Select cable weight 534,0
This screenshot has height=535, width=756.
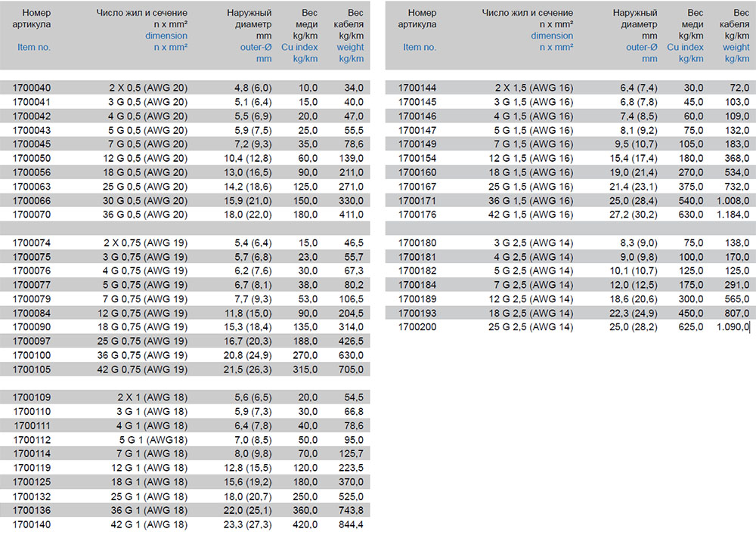click(x=736, y=172)
